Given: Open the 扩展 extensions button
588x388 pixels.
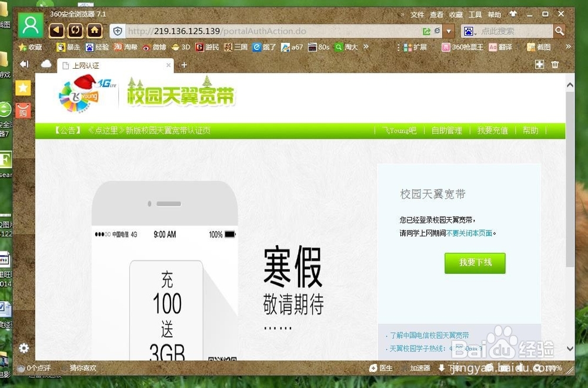Looking at the screenshot, I should coord(415,47).
